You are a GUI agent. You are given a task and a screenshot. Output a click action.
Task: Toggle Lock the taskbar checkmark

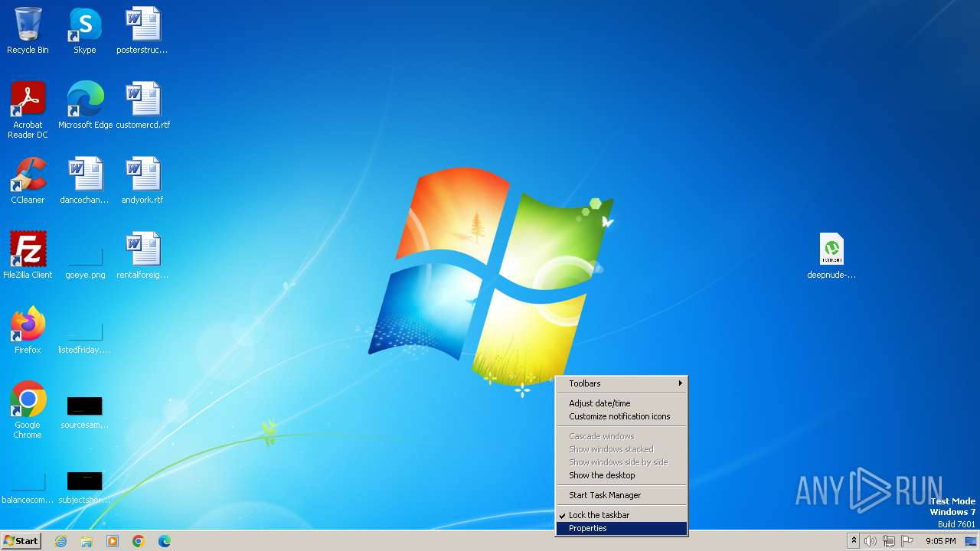click(x=622, y=515)
